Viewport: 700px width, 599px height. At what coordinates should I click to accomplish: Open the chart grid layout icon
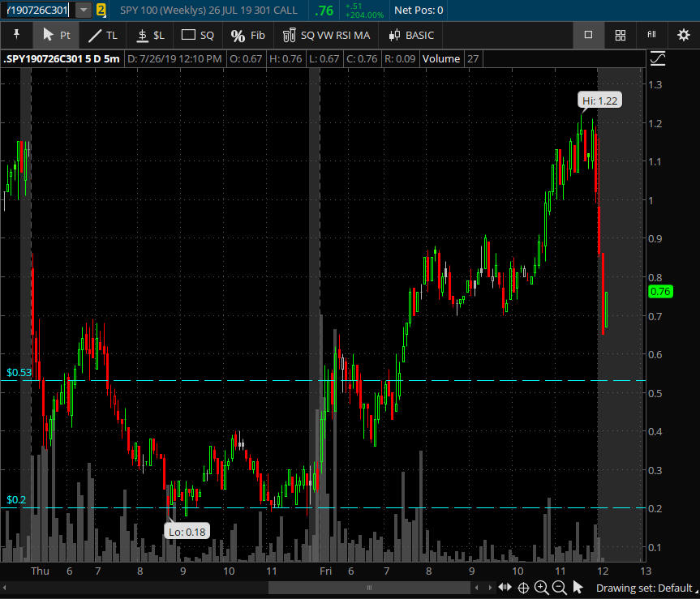tap(620, 35)
